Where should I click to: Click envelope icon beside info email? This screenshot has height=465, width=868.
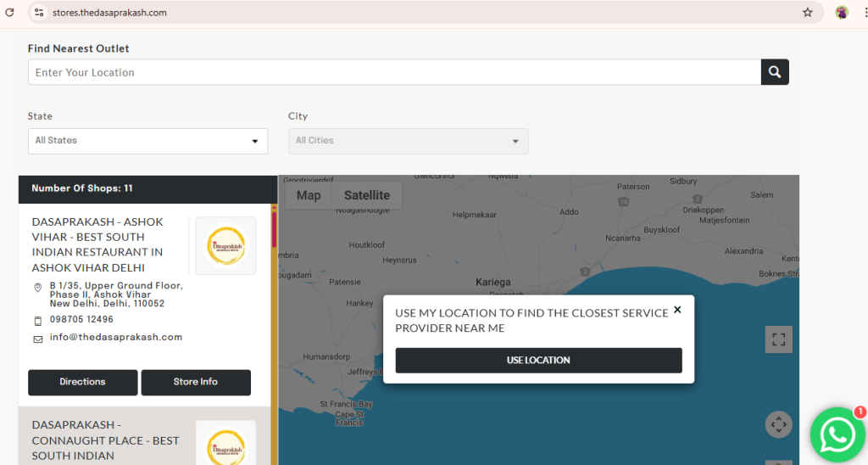pyautogui.click(x=37, y=339)
